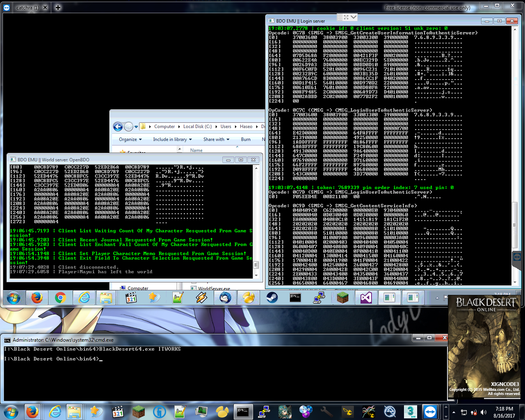Expand the breadcrumb arrow after Users

[x=235, y=127]
